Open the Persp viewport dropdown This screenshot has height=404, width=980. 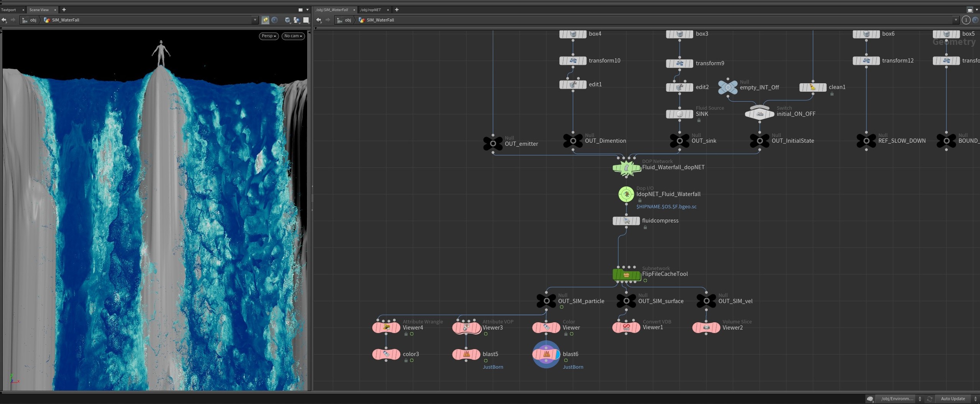tap(269, 36)
